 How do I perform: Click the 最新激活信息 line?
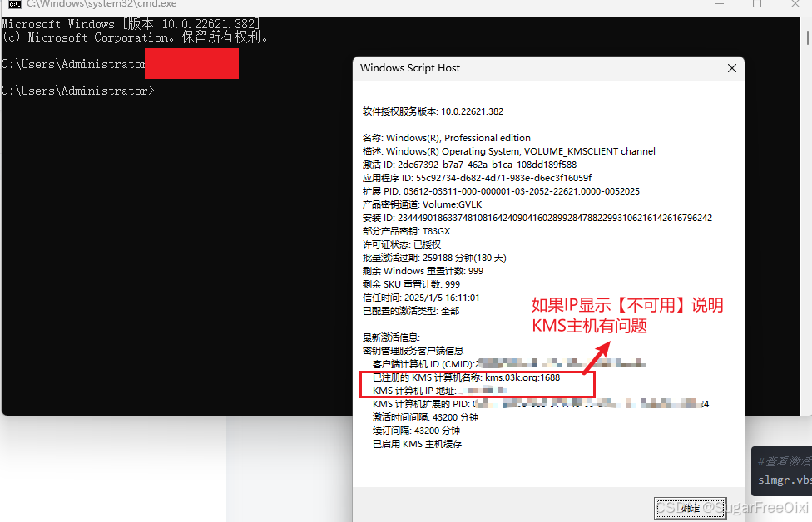pyautogui.click(x=391, y=337)
